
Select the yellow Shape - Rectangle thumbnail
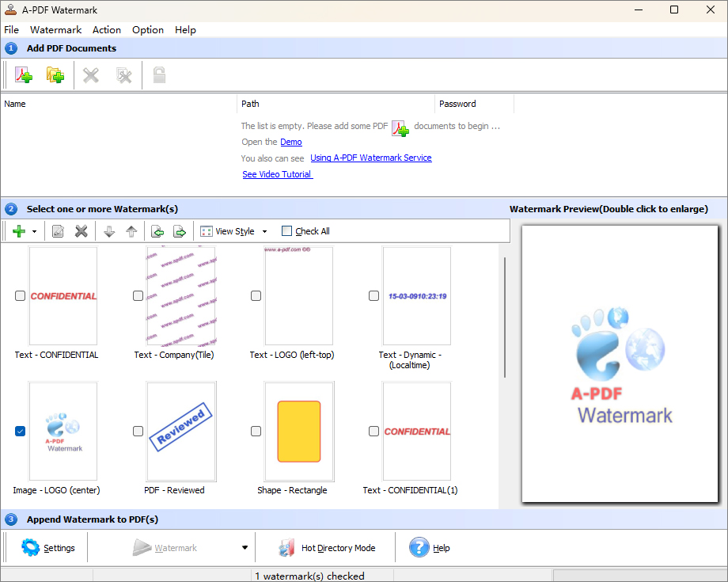pyautogui.click(x=299, y=431)
